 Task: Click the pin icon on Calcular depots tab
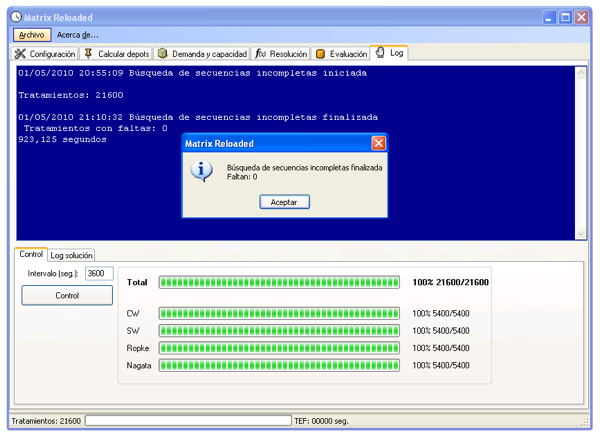(x=89, y=53)
